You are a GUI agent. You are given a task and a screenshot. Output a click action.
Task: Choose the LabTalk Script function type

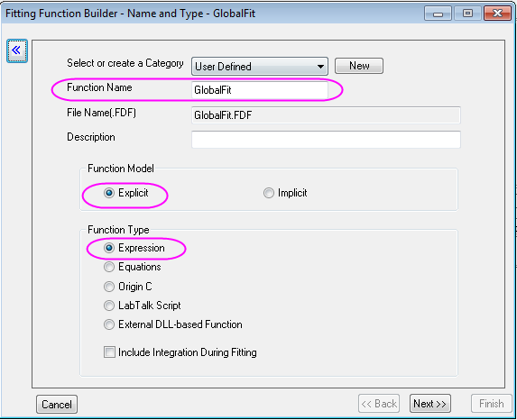click(x=143, y=306)
